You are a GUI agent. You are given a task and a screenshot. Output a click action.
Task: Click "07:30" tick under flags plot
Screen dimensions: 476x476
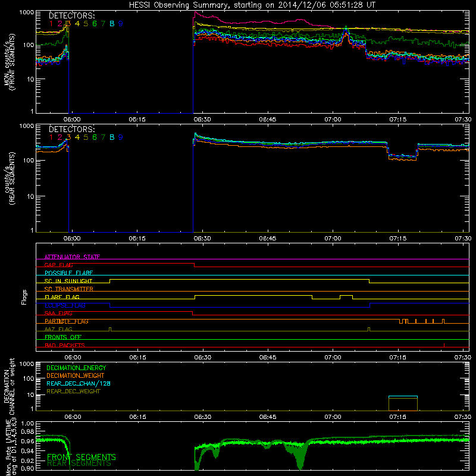tap(463, 358)
